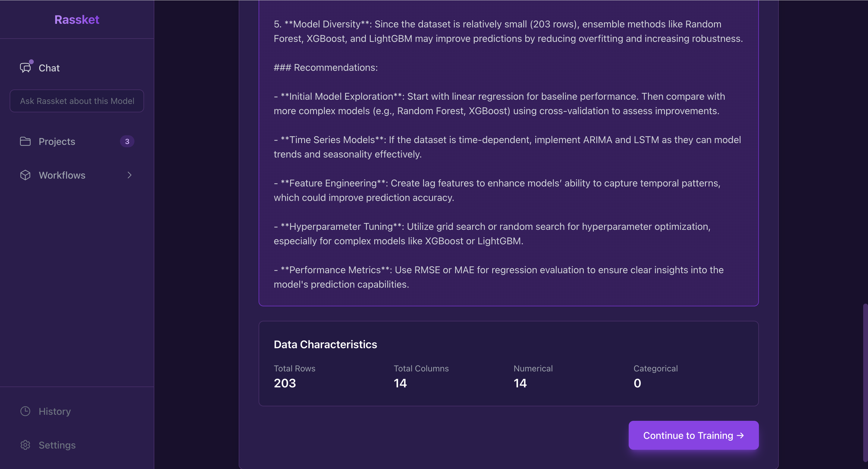Open the Chat menu item
Image resolution: width=868 pixels, height=469 pixels.
[49, 68]
